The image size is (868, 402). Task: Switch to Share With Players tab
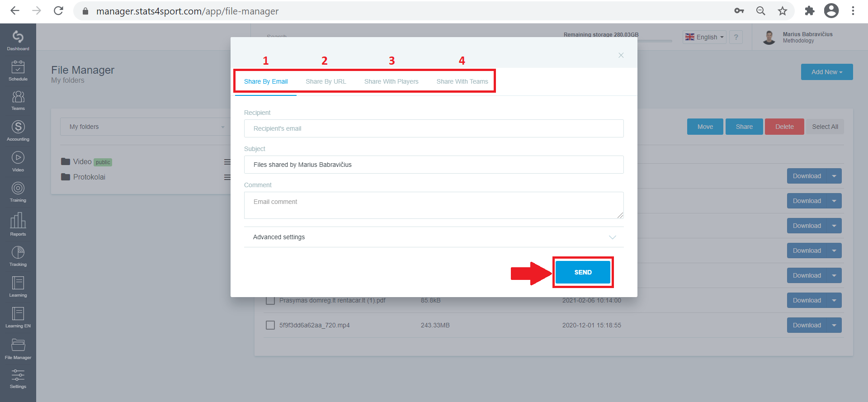click(x=392, y=81)
